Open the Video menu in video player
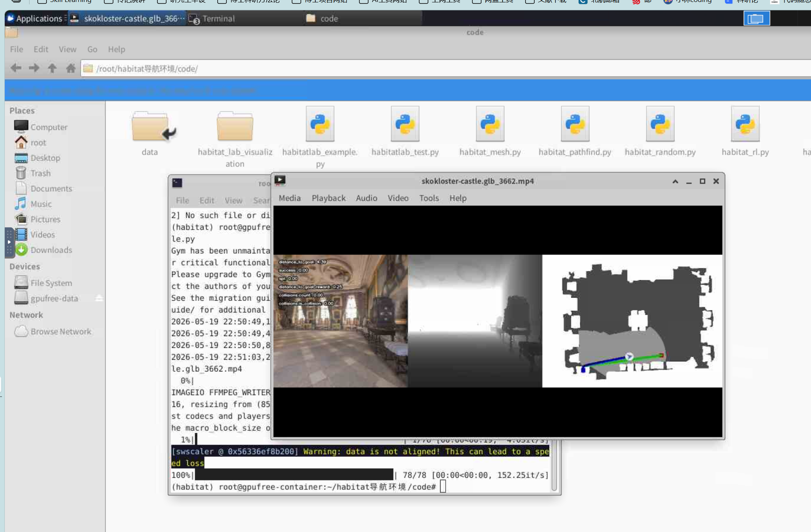Screen dimensions: 811x532 click(x=398, y=198)
